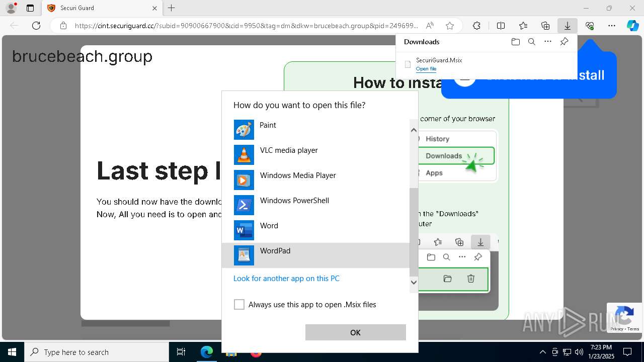Open downloads folder from Downloads panel

(515, 42)
